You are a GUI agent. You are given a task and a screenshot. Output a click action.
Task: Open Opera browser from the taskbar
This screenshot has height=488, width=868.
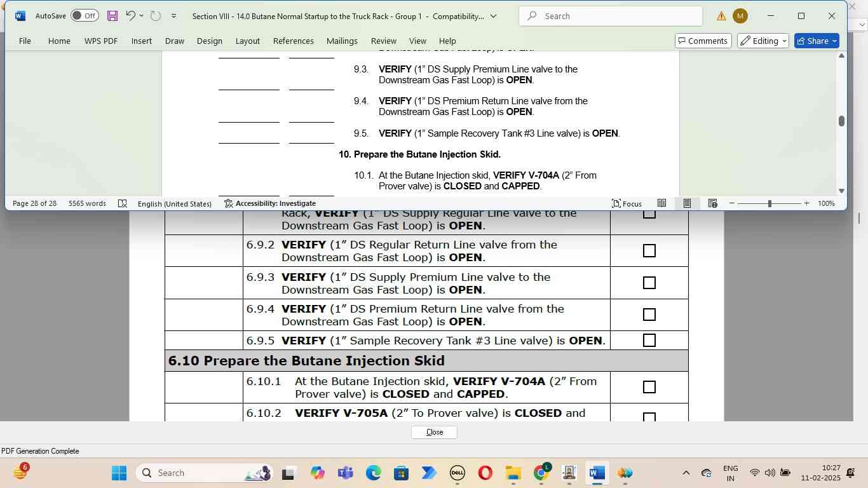[x=485, y=473]
